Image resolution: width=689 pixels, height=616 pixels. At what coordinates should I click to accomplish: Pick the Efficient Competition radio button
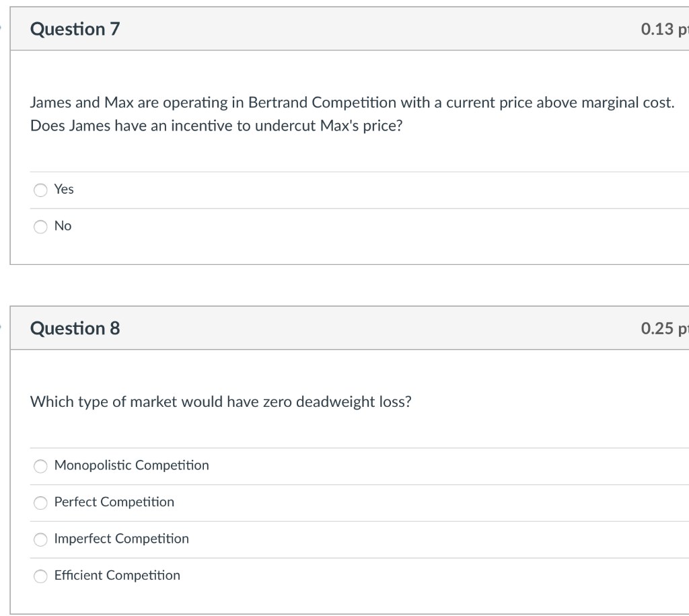click(x=41, y=576)
